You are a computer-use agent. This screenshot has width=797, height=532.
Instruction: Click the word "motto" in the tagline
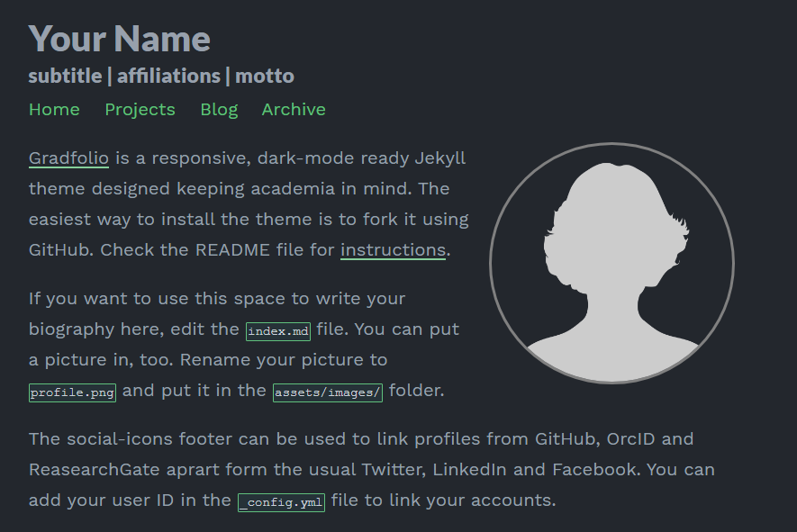[x=265, y=77]
